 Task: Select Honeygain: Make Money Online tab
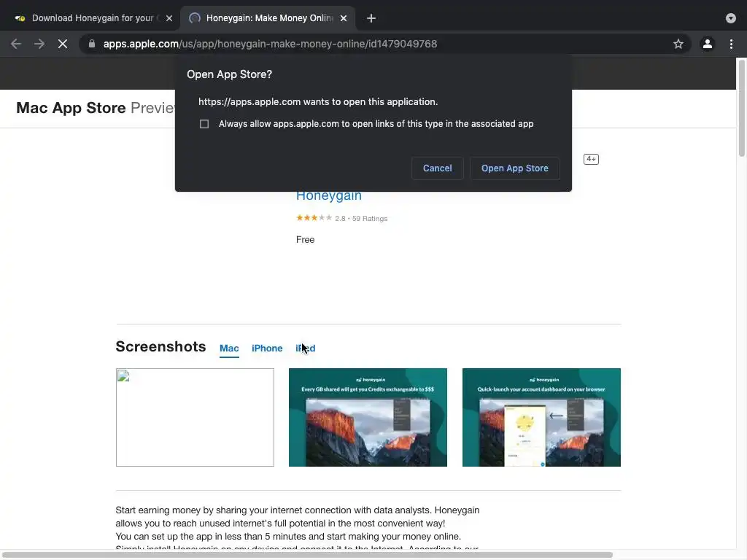point(268,18)
